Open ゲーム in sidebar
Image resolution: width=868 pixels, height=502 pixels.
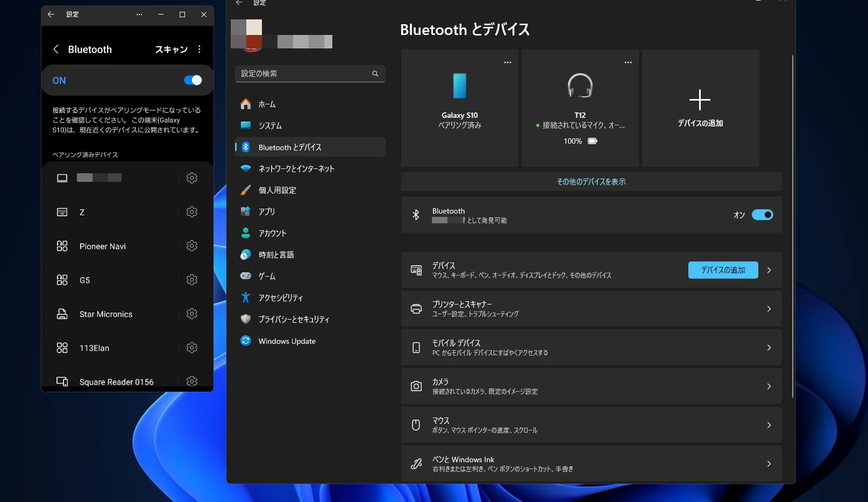310,277
